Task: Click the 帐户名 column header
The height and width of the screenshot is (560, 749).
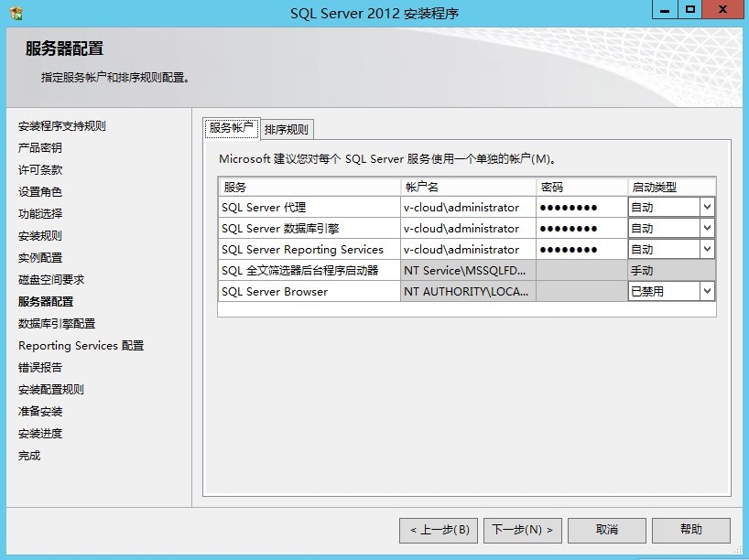Action: click(x=468, y=187)
